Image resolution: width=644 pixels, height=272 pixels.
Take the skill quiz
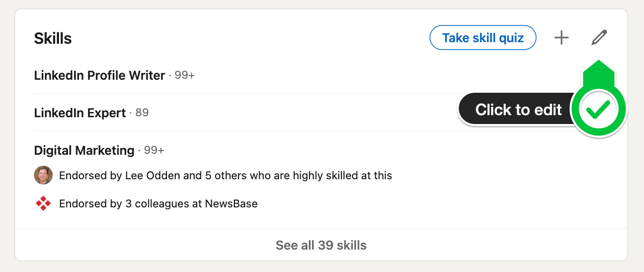point(483,38)
